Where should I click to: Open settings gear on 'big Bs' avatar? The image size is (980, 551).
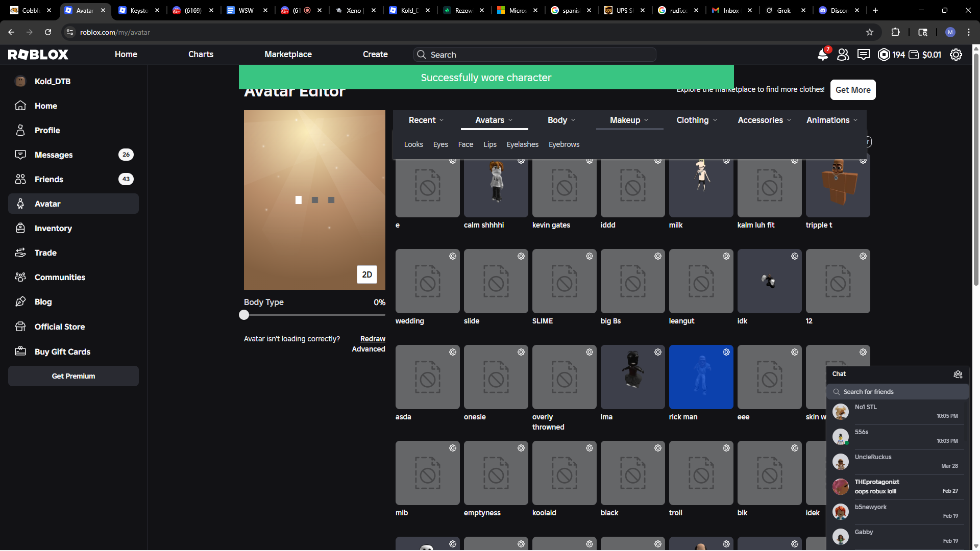click(658, 256)
